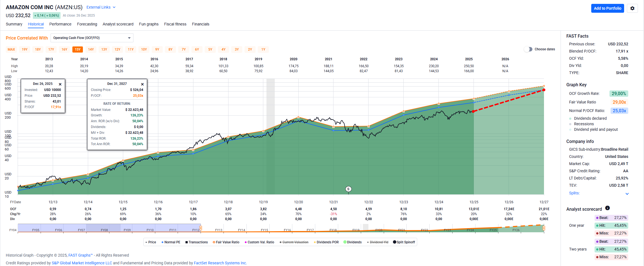Open the settings gear menu
The image size is (644, 266).
click(x=632, y=8)
